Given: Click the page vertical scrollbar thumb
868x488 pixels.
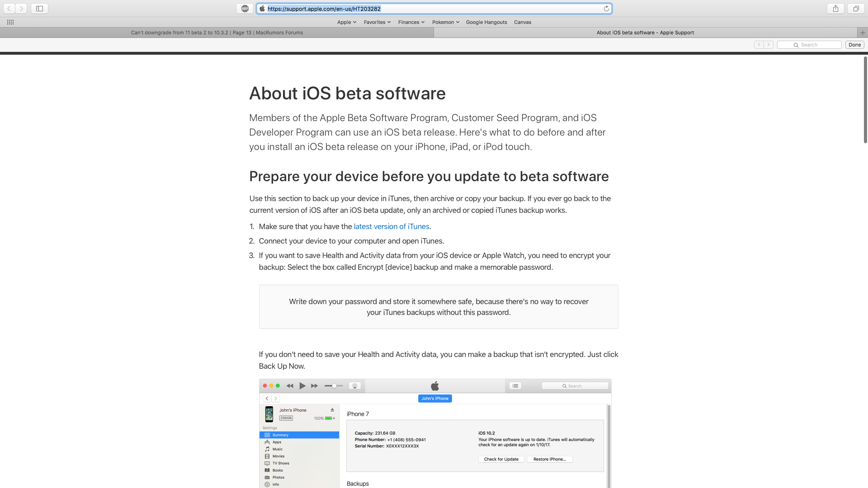Looking at the screenshot, I should click(865, 99).
